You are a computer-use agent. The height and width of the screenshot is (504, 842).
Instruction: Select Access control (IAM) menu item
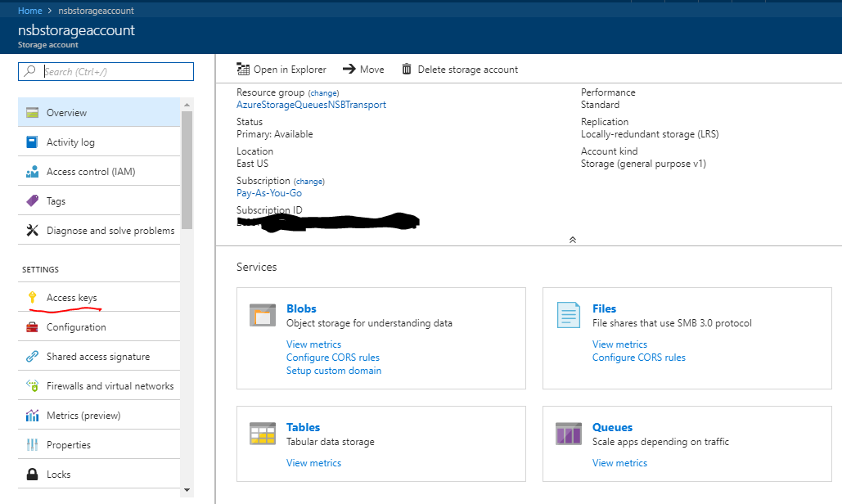point(99,171)
